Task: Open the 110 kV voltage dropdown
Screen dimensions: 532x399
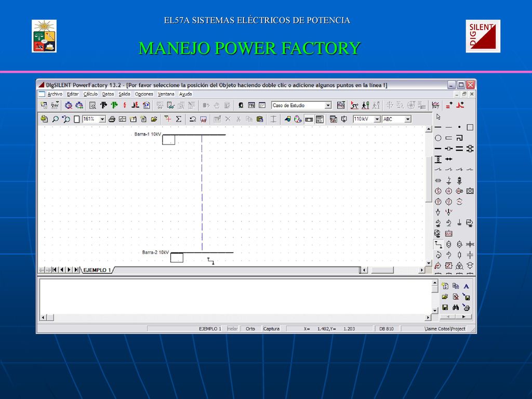Action: coord(377,119)
